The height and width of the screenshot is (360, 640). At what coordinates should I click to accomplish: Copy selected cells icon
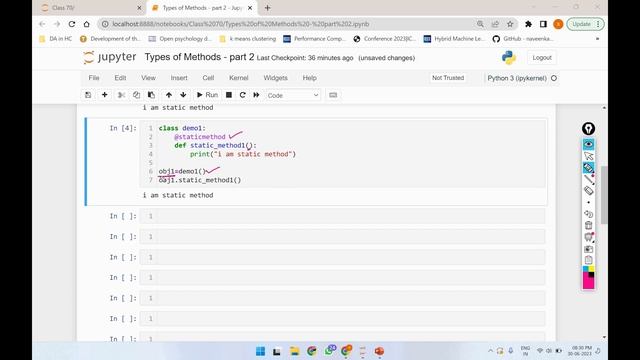[136, 95]
